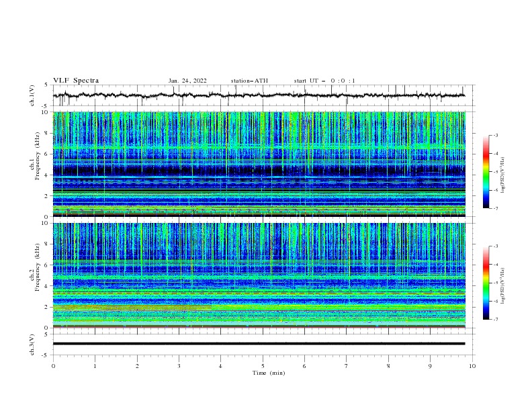
Task: Select the date text "Jan. 24, 2022"
Action: 187,81
